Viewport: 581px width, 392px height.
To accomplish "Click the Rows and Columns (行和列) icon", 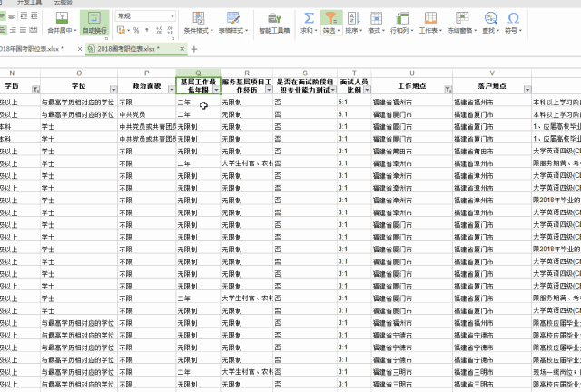I will coord(402,18).
